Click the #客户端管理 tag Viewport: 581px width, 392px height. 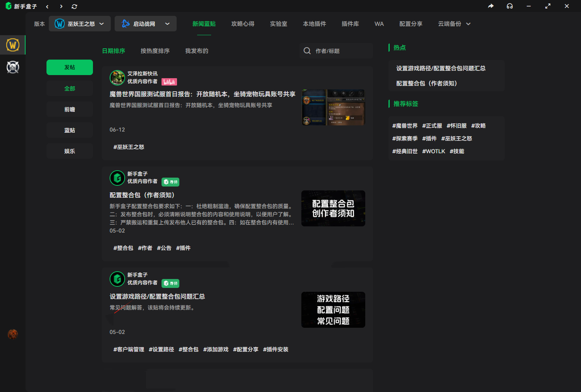(129, 349)
